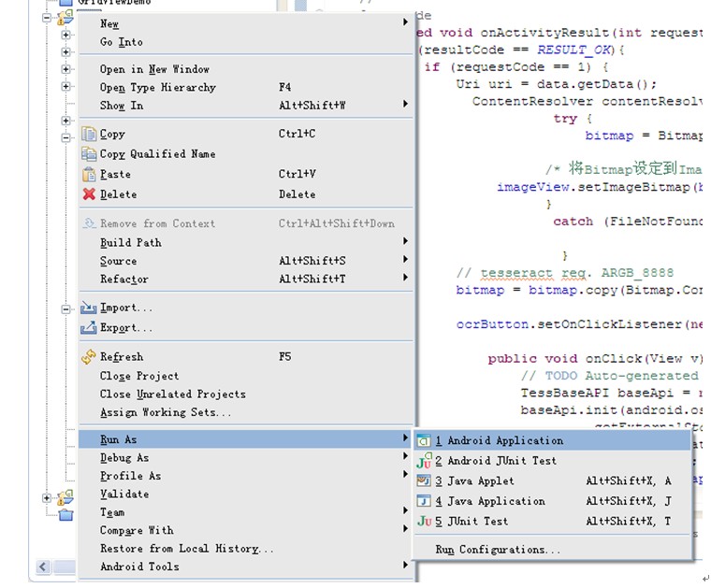Choose 2 Android JUnit Test
Viewport: 711px width, 588px height.
553,461
